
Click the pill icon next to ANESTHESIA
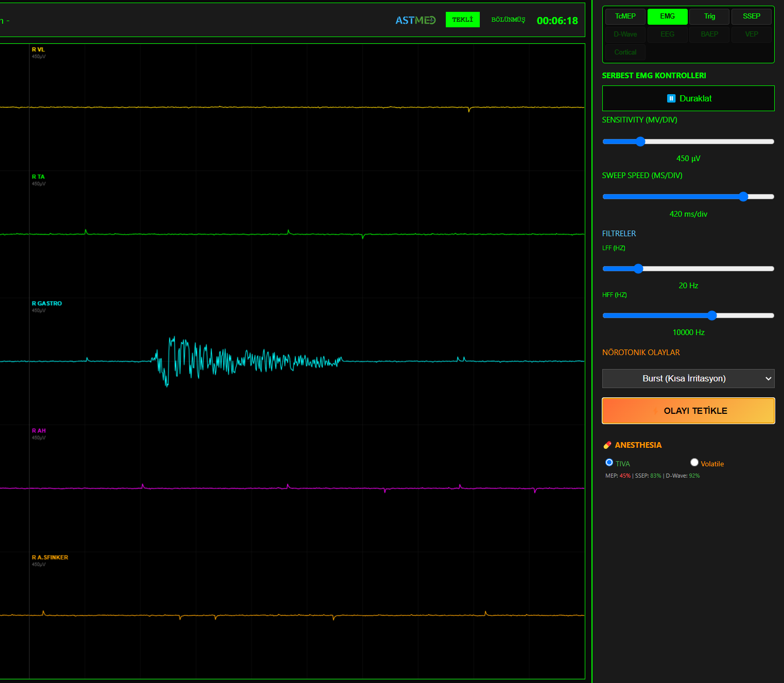(x=607, y=445)
